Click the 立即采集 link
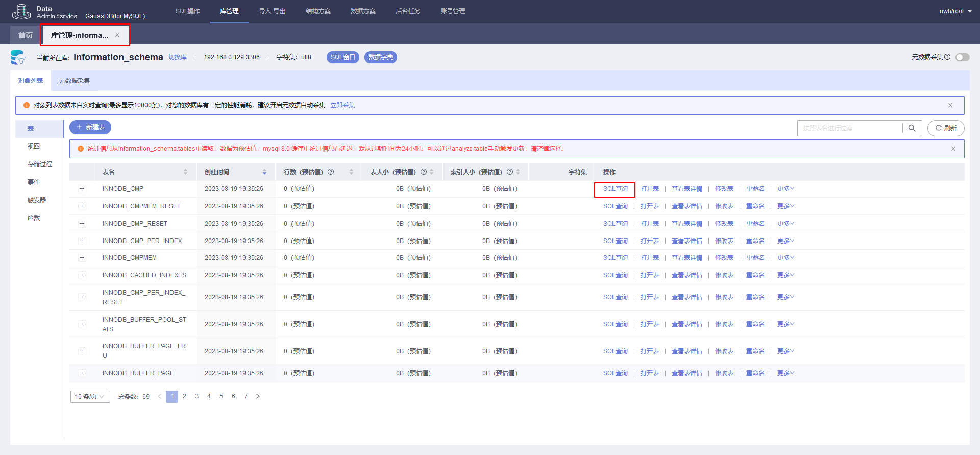The height and width of the screenshot is (455, 980). (x=342, y=105)
